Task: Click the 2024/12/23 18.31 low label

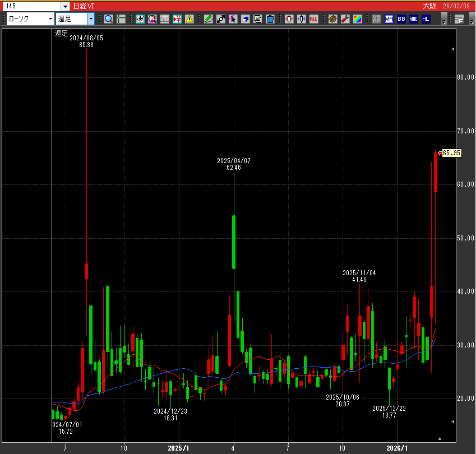Action: 170,415
